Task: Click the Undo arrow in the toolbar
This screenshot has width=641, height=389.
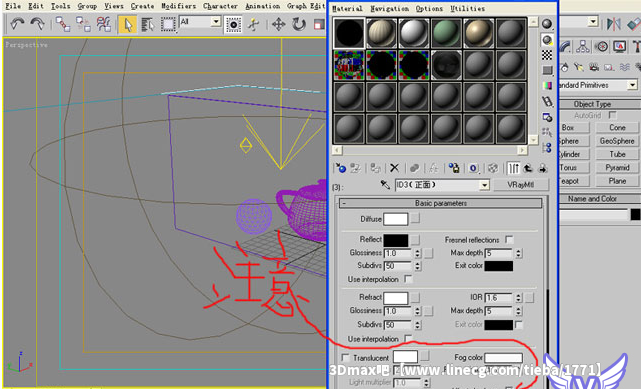Action: point(17,25)
